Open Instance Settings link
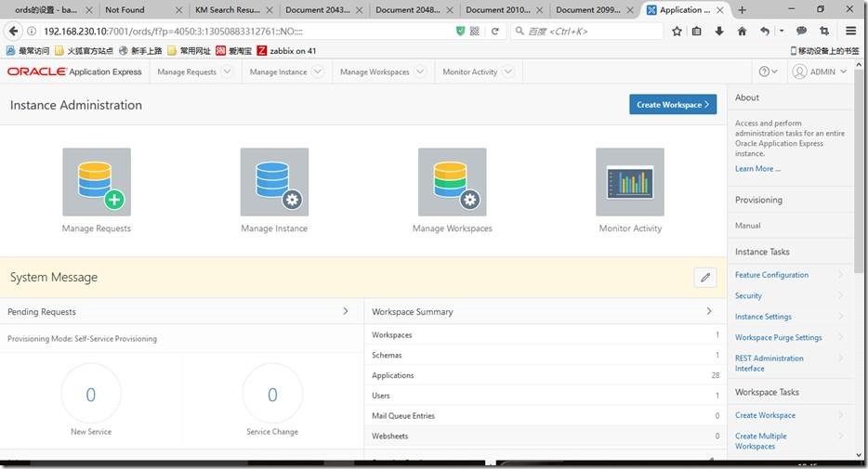This screenshot has width=868, height=469. (763, 317)
